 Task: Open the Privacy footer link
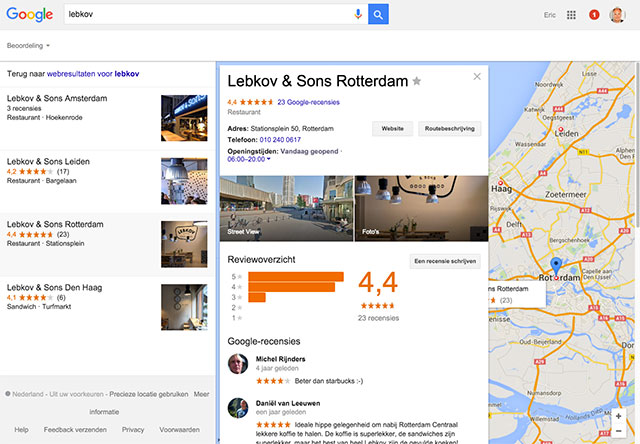coord(133,430)
